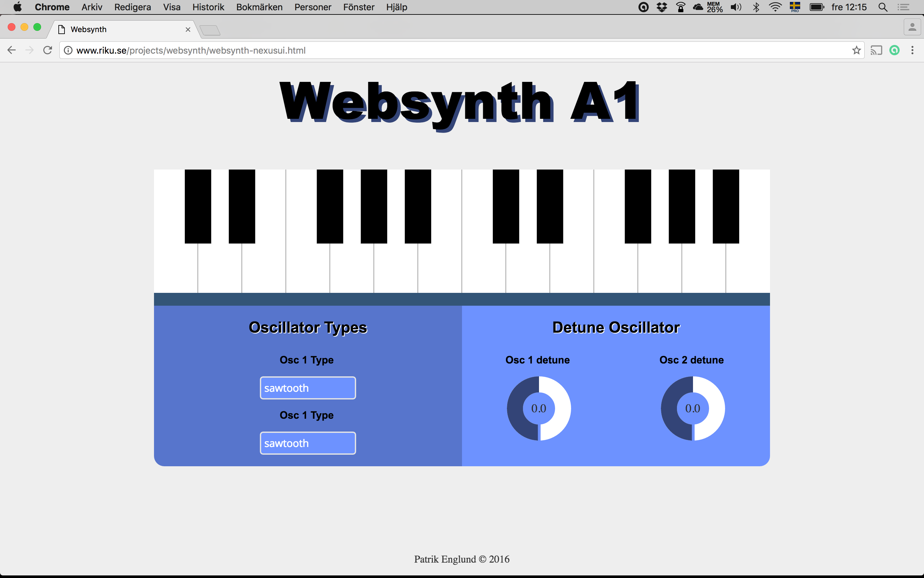Open the Chrome application menu
The width and height of the screenshot is (924, 578).
(x=52, y=7)
